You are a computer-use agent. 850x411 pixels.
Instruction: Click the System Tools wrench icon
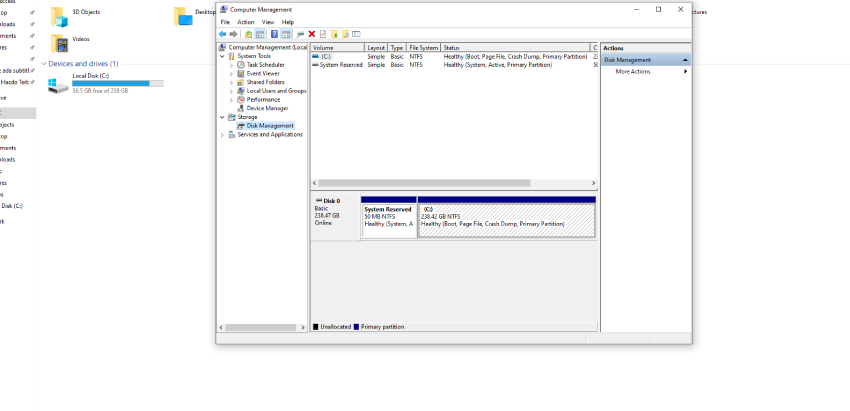point(232,56)
